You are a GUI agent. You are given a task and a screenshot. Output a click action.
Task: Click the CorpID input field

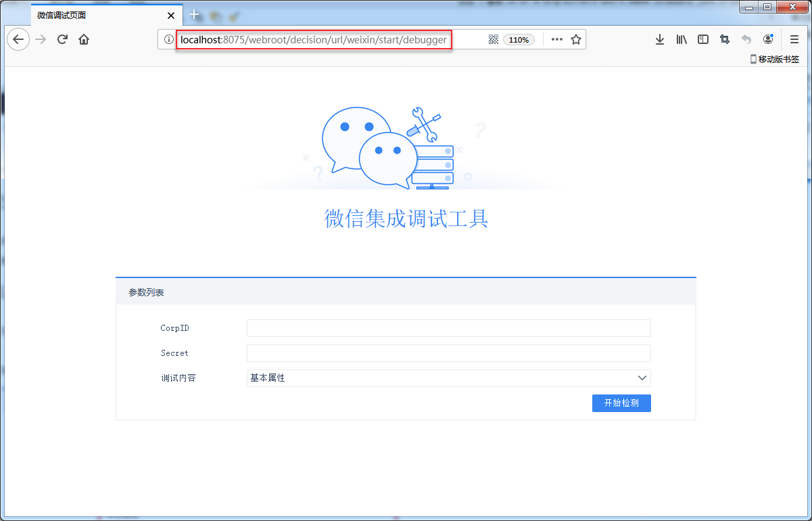pos(448,328)
